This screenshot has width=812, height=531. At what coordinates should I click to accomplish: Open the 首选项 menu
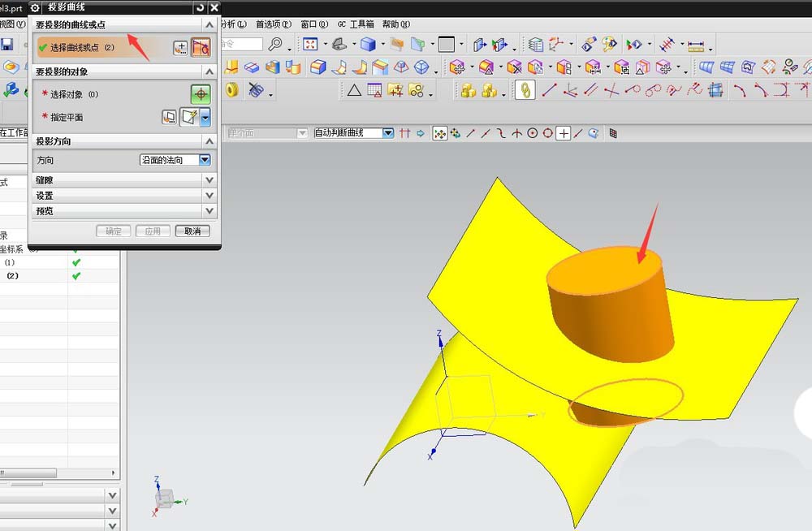pos(274,24)
